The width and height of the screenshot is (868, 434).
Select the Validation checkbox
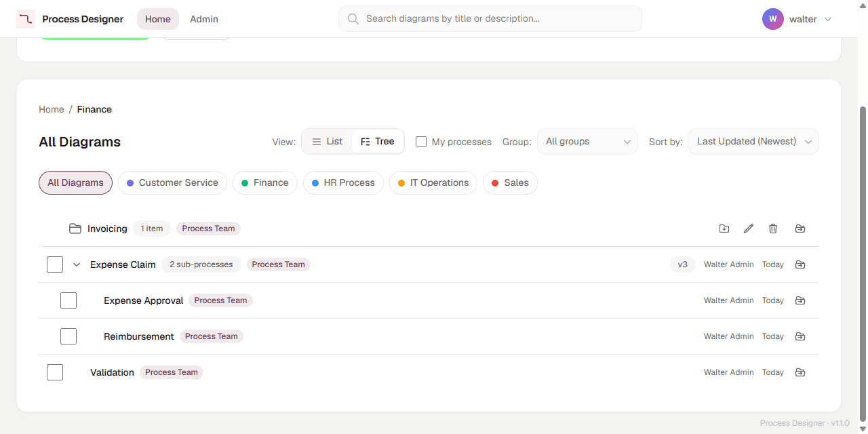click(x=55, y=372)
